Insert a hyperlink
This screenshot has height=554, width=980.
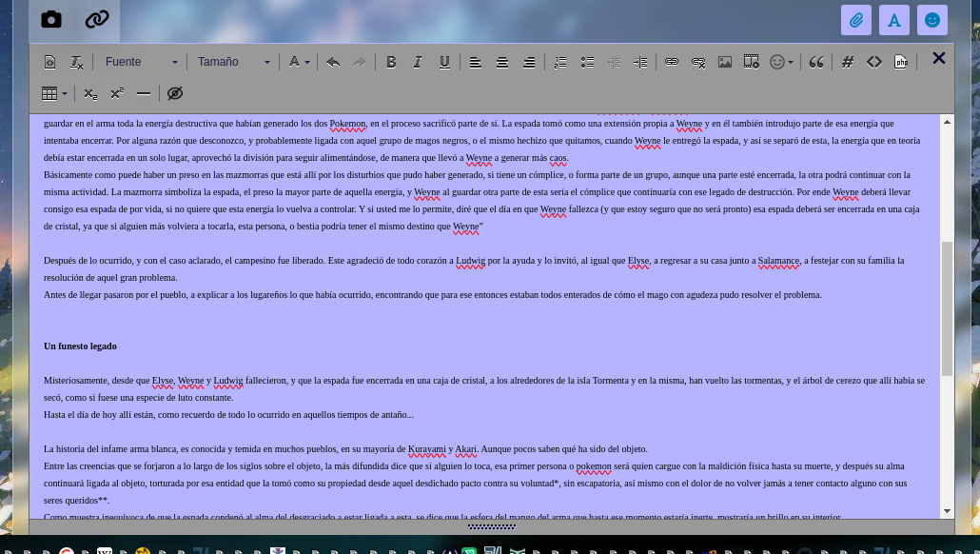tap(671, 61)
